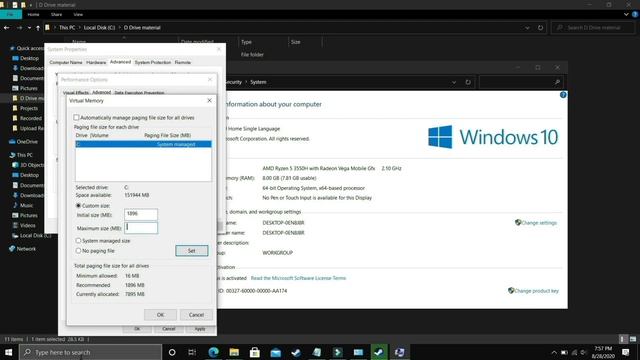Open System Protection tab in System Properties

[x=153, y=62]
